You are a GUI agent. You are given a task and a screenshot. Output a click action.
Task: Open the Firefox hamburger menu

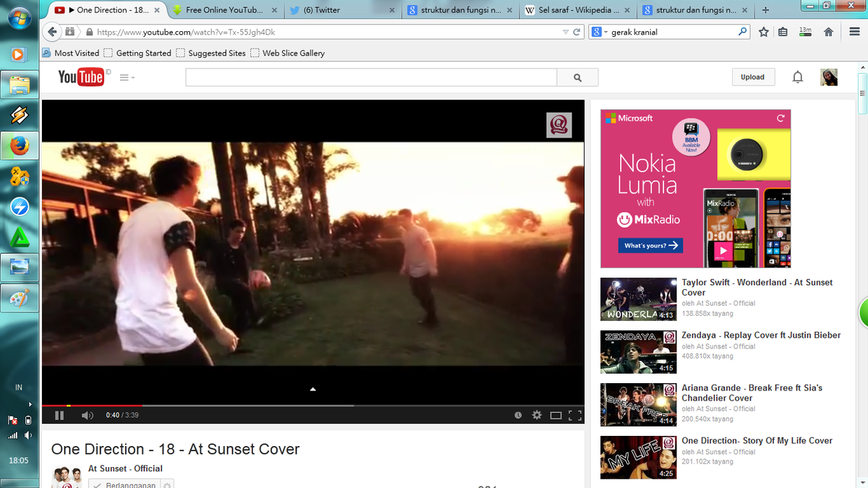853,32
